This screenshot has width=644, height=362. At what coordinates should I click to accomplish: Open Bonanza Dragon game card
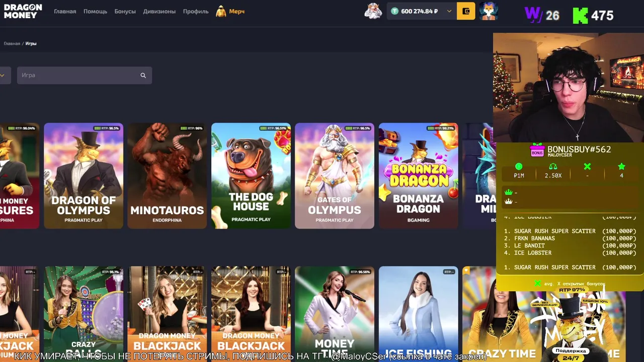(x=418, y=176)
